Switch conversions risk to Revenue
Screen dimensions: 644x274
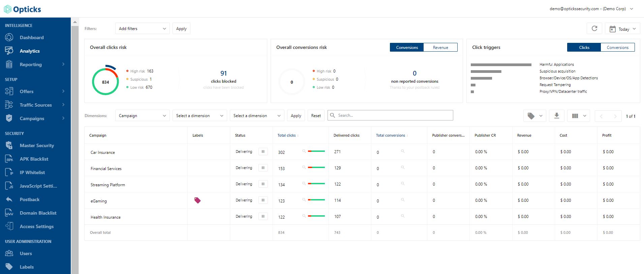coord(440,48)
